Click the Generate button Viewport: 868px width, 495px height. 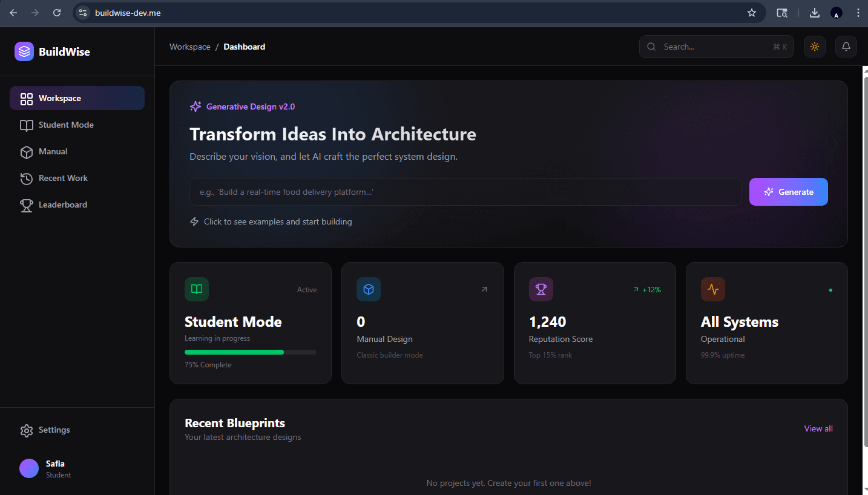[788, 191]
